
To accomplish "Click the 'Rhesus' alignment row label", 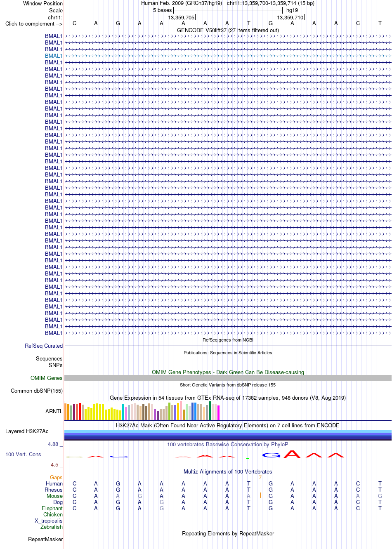I will coord(54,490).
